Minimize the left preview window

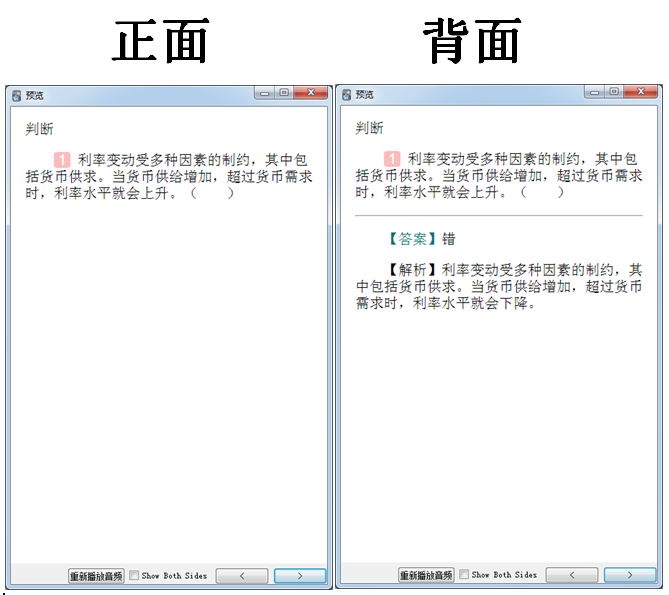[x=265, y=93]
